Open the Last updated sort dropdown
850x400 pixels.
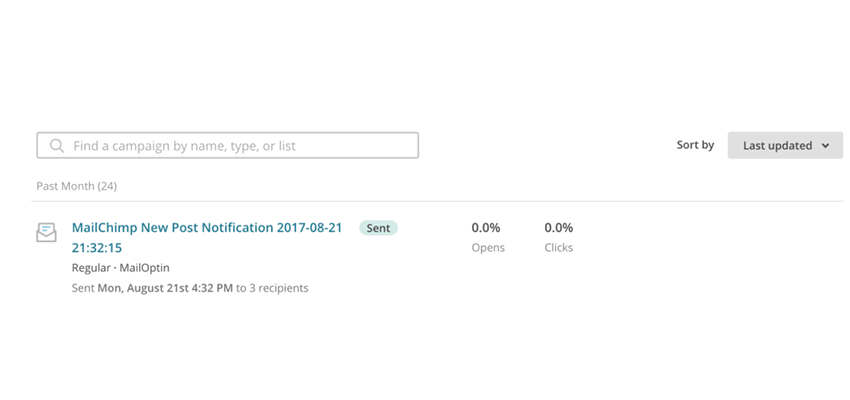784,145
